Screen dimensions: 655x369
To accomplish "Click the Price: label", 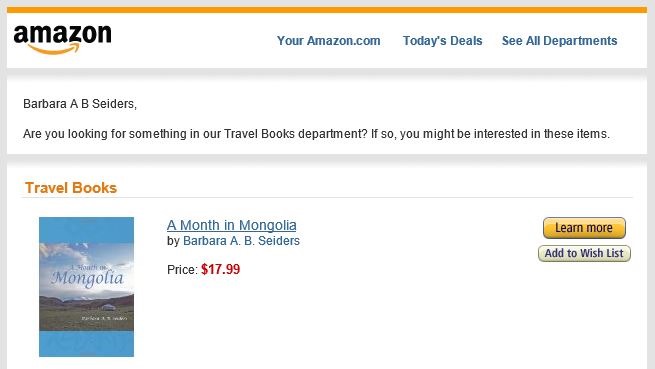I will click(x=182, y=270).
